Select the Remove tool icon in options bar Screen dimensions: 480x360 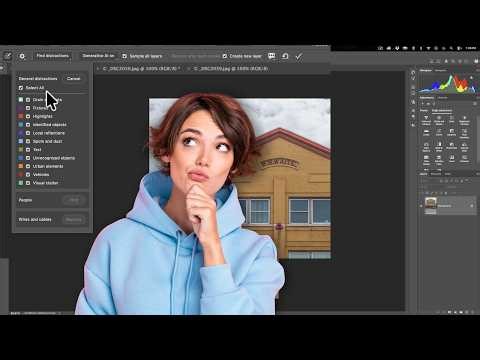pos(7,56)
